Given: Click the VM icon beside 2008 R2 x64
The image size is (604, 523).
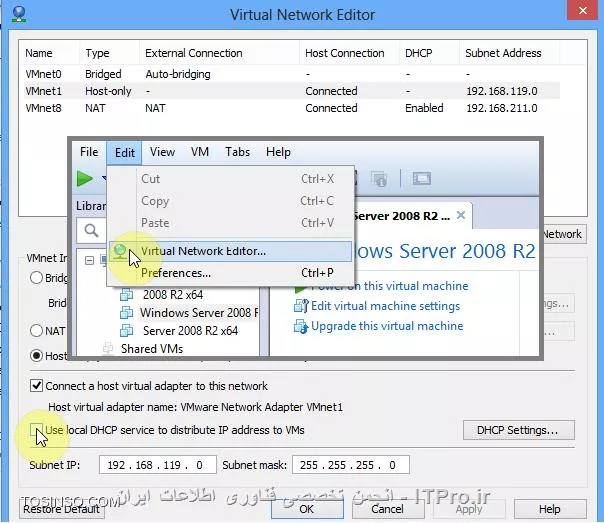Looking at the screenshot, I should [x=126, y=295].
